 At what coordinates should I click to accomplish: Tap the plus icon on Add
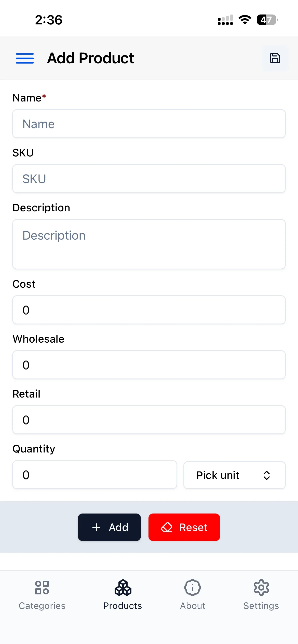pyautogui.click(x=96, y=527)
